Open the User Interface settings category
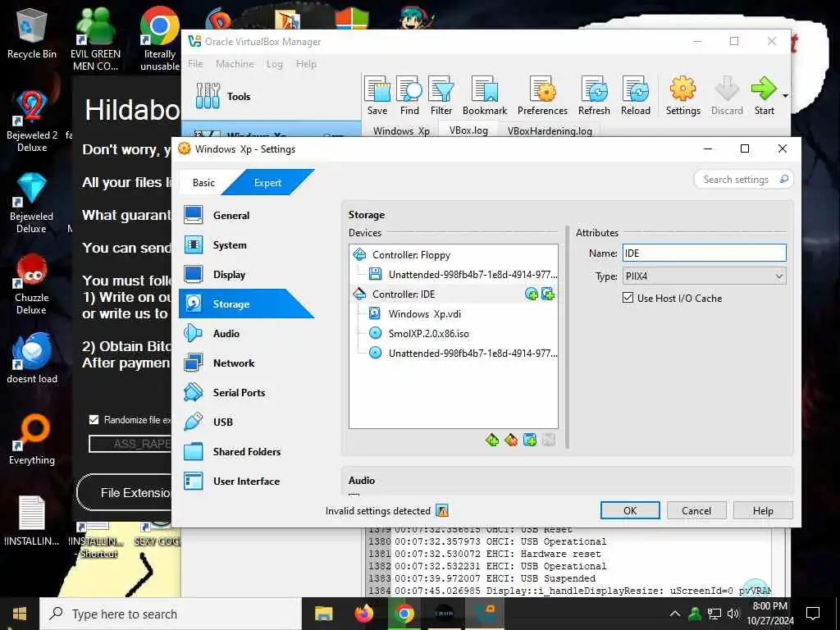 click(246, 481)
